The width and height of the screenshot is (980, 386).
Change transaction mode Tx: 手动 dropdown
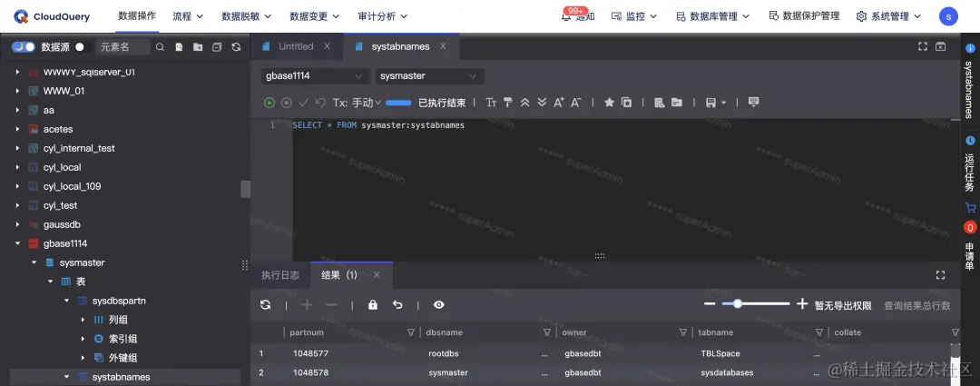357,103
